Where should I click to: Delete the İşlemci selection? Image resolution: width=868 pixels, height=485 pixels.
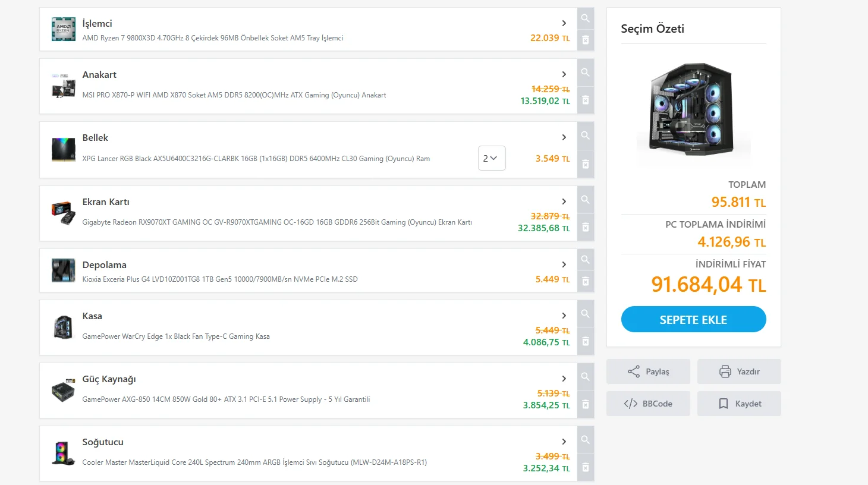[x=586, y=40]
